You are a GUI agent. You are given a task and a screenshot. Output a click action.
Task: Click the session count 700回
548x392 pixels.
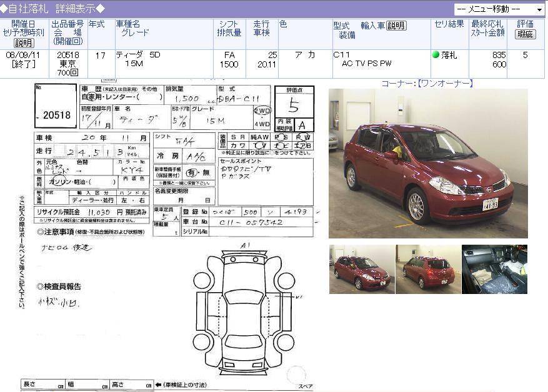coord(68,72)
